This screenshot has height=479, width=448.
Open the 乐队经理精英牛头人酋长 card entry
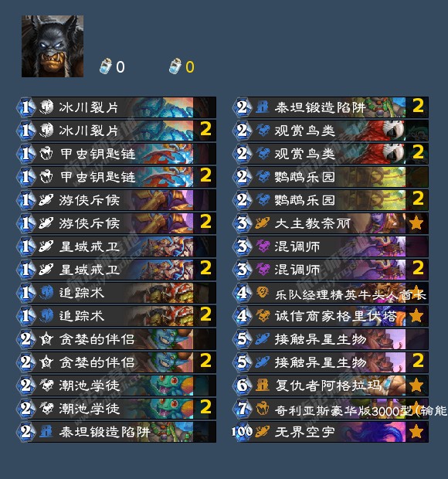pos(331,293)
